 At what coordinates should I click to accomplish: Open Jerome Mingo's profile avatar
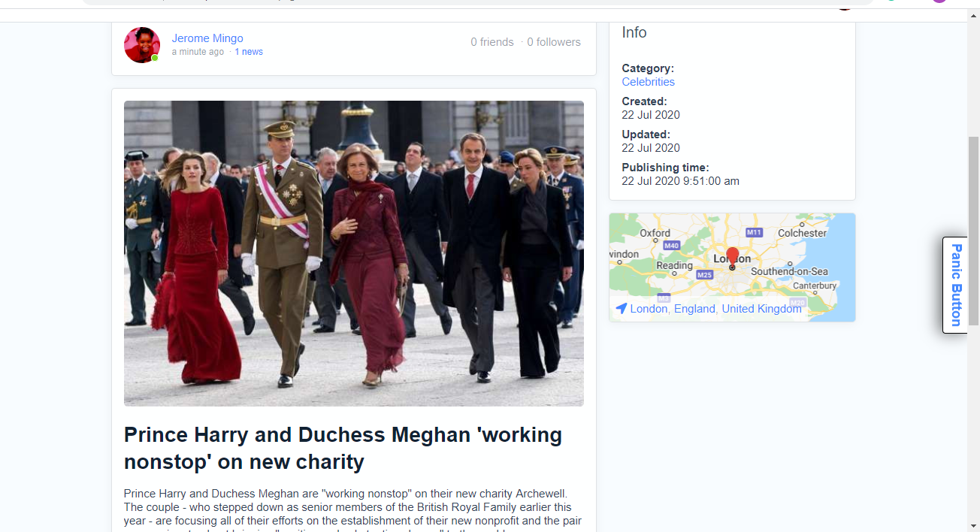click(142, 45)
